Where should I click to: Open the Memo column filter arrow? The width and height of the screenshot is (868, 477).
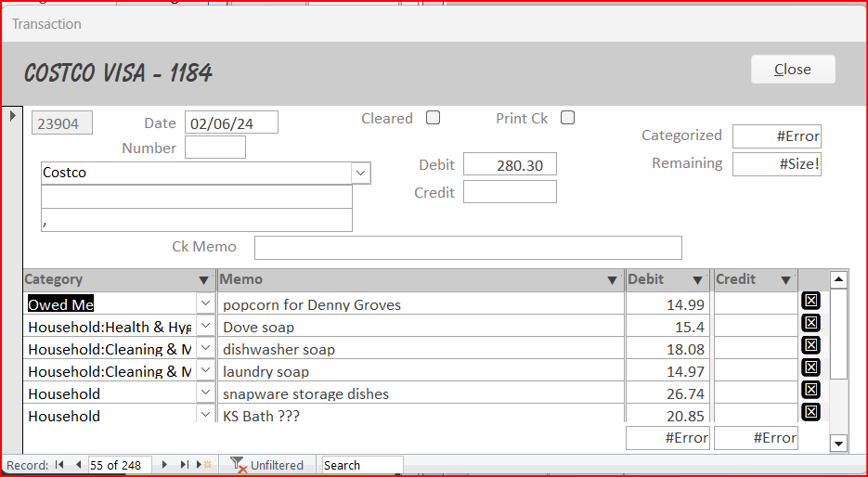[613, 280]
